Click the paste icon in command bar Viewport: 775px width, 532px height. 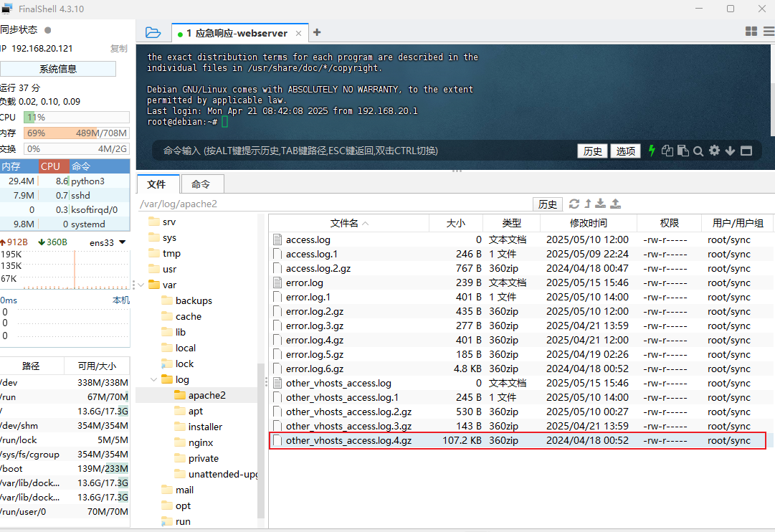click(683, 151)
